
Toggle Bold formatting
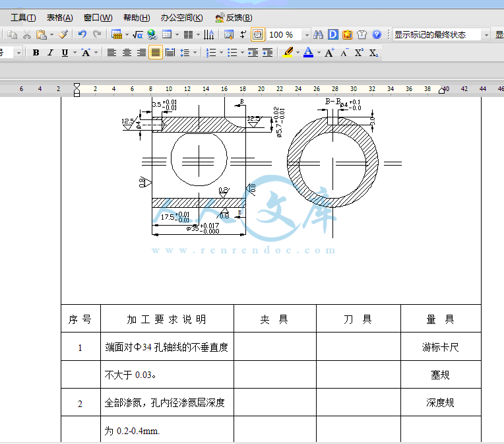click(x=36, y=52)
